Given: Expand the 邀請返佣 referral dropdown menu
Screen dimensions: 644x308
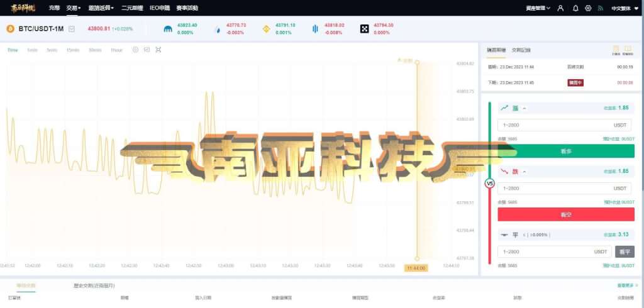Looking at the screenshot, I should coord(101,8).
